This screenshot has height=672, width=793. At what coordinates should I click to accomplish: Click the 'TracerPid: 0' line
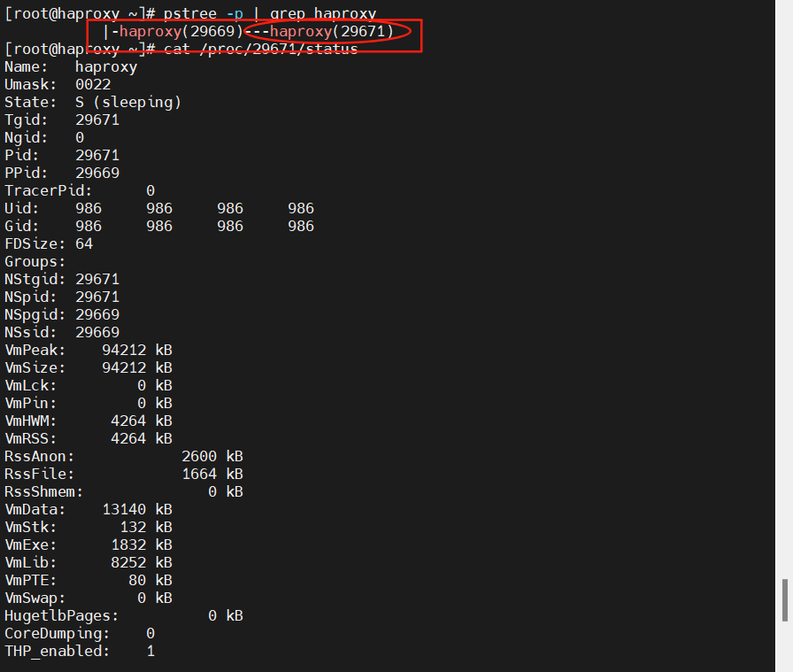tap(80, 190)
